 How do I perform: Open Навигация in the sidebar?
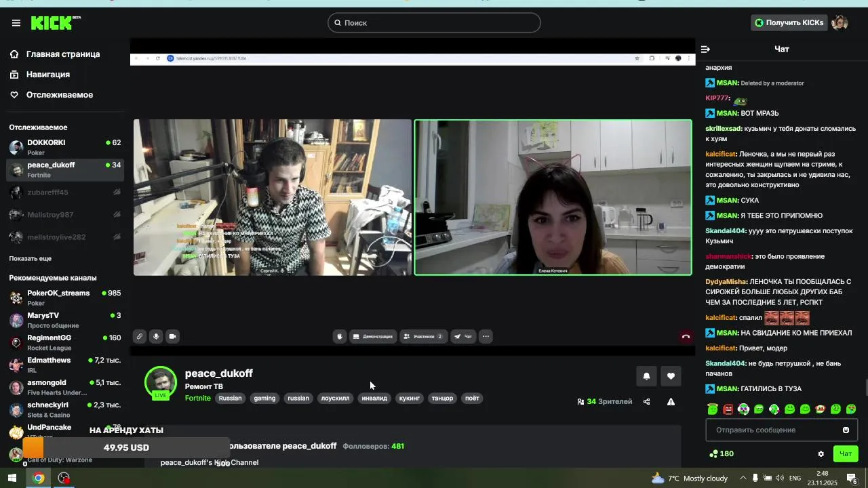click(x=48, y=75)
